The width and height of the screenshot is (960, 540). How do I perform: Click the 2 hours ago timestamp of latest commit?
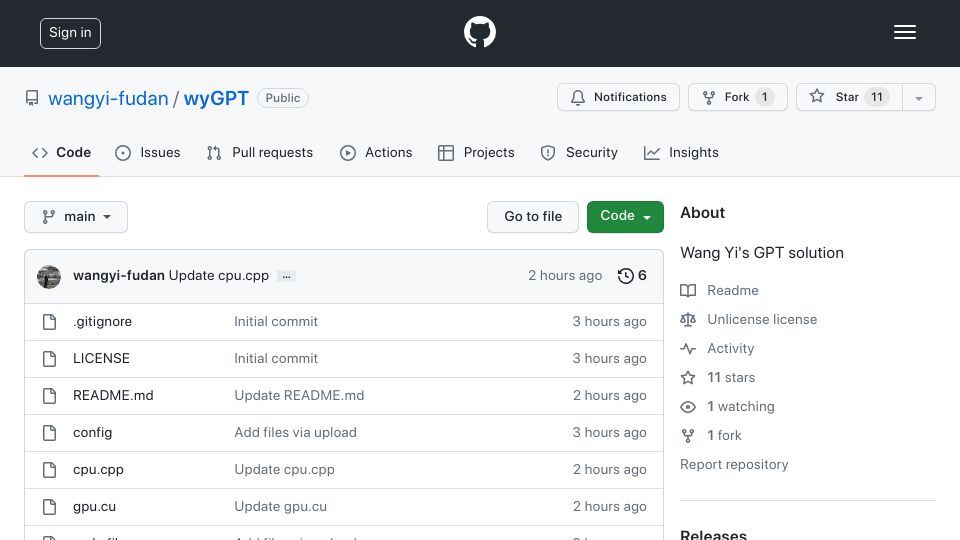(x=565, y=276)
